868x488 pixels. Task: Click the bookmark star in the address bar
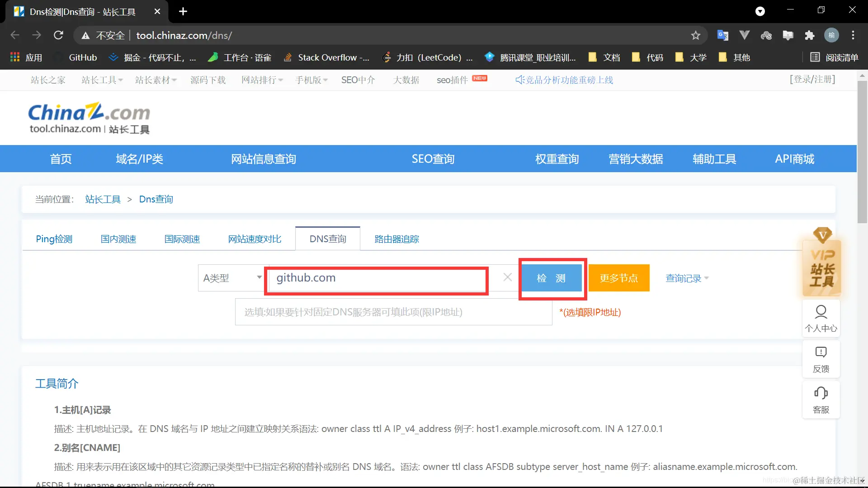point(696,35)
